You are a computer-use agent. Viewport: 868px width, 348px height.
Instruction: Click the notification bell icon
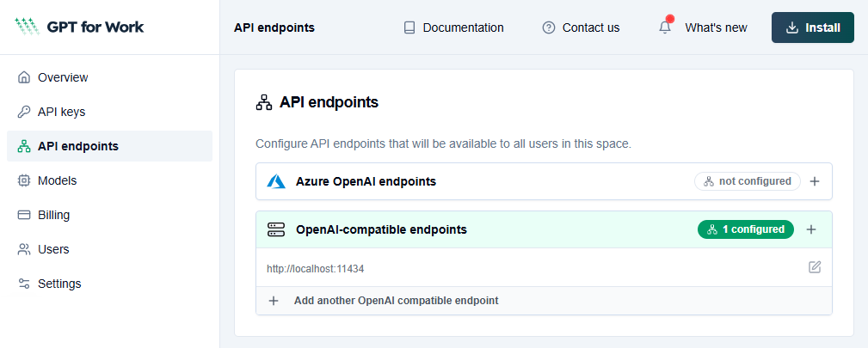pyautogui.click(x=665, y=27)
